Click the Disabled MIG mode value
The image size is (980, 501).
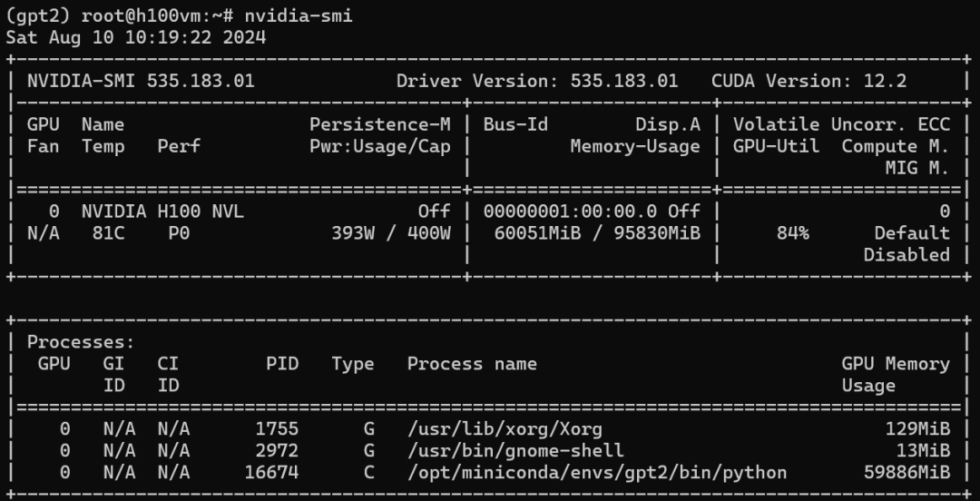tap(906, 255)
